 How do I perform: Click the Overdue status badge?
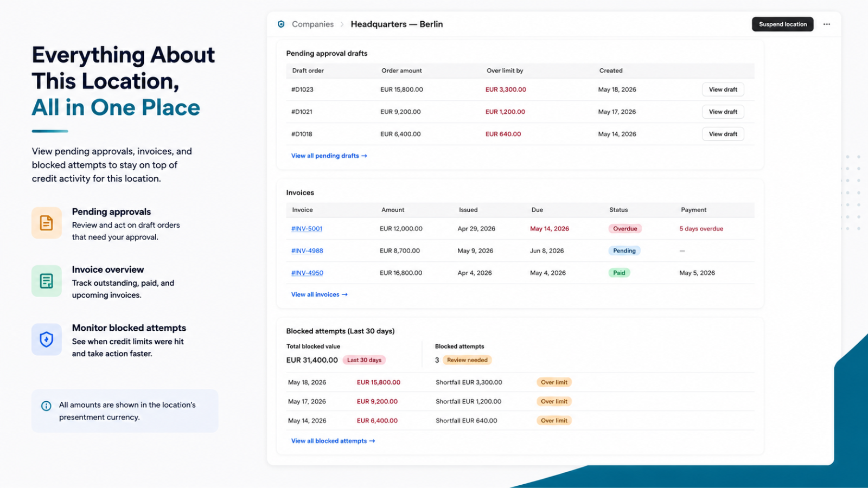625,229
